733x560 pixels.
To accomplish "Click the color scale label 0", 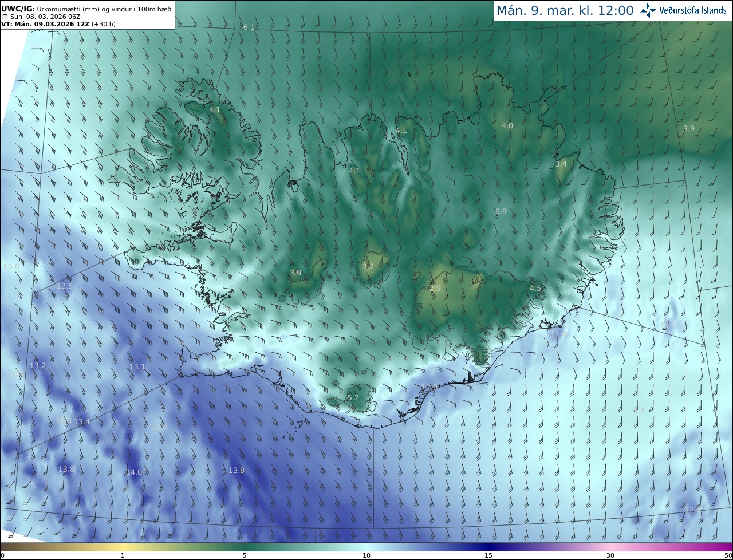I will pyautogui.click(x=2, y=556).
